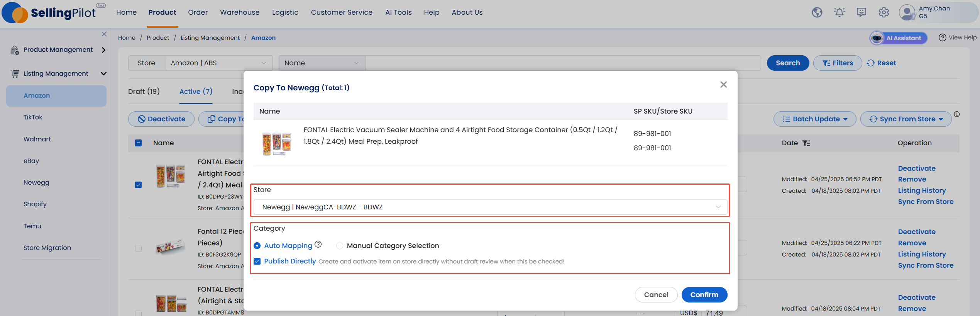Viewport: 980px width, 316px height.
Task: Toggle the select-all checkbox in Name header
Action: (139, 143)
